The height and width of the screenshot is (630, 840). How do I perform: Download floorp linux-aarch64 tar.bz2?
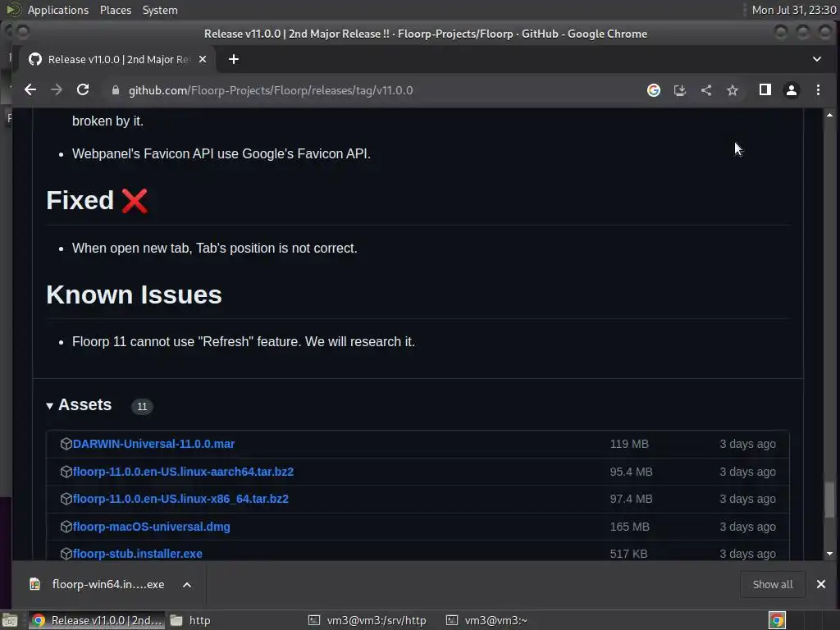183,472
